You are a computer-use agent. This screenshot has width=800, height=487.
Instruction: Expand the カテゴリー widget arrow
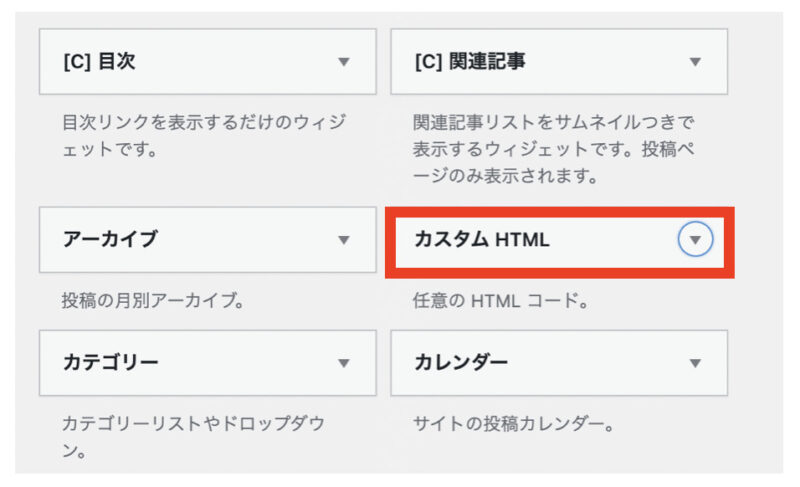pos(344,363)
